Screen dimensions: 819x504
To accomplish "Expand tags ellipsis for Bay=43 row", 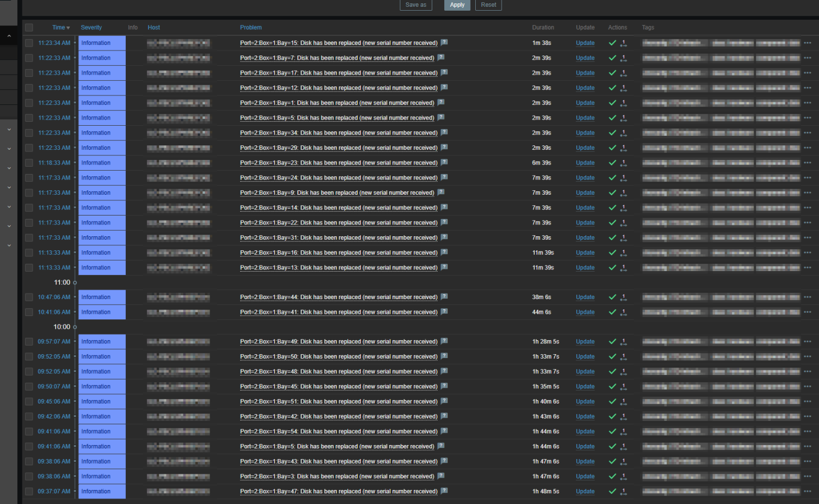I will pyautogui.click(x=807, y=461).
